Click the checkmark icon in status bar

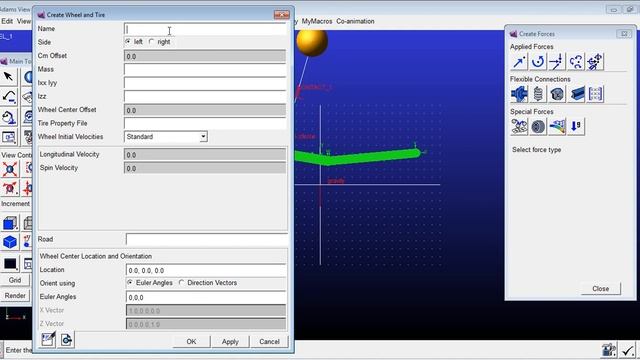[627, 350]
